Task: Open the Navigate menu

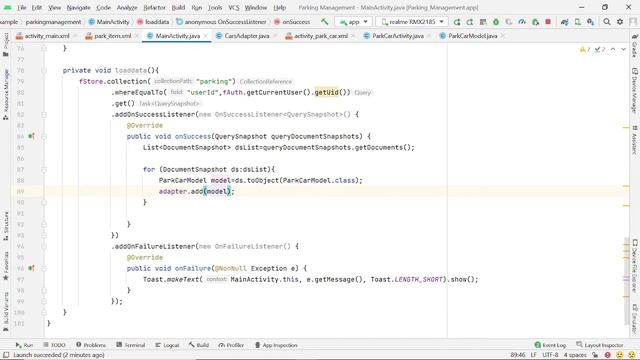Action: click(x=78, y=7)
